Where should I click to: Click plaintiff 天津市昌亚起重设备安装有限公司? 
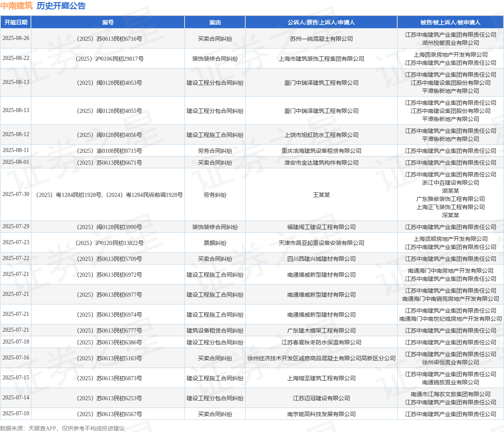coord(321,243)
